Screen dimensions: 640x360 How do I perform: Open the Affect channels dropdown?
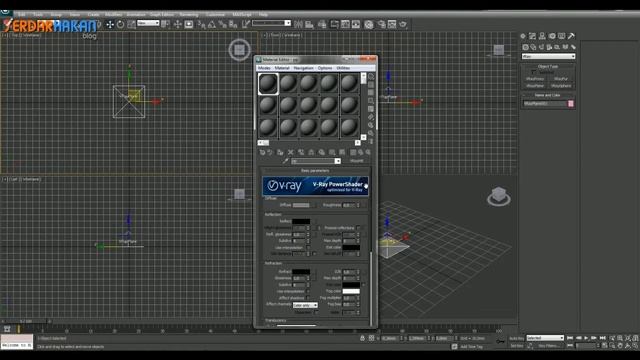[305, 305]
